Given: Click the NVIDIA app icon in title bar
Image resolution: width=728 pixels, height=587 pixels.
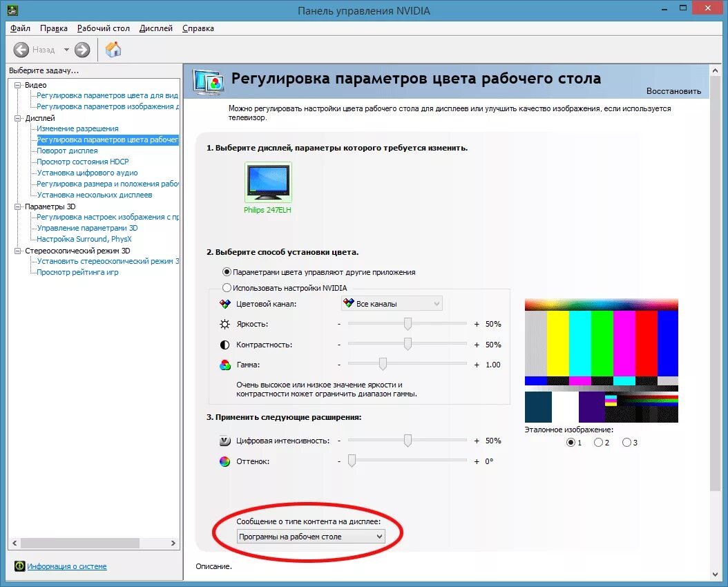Looking at the screenshot, I should pos(12,9).
